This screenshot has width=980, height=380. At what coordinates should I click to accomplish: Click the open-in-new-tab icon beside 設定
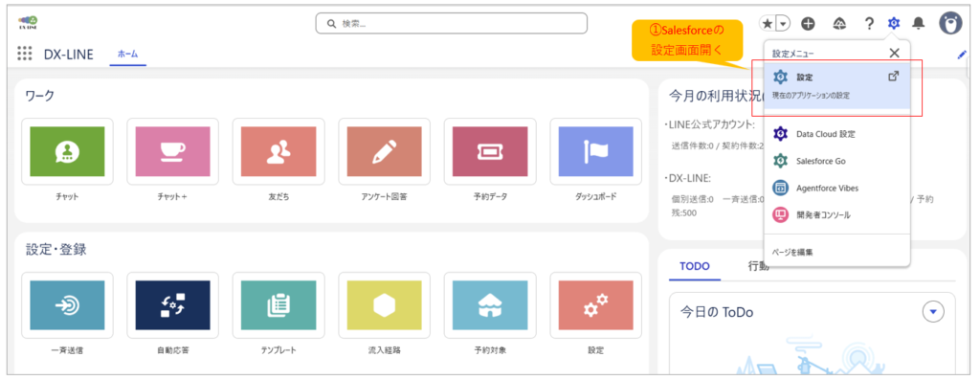coord(894,77)
